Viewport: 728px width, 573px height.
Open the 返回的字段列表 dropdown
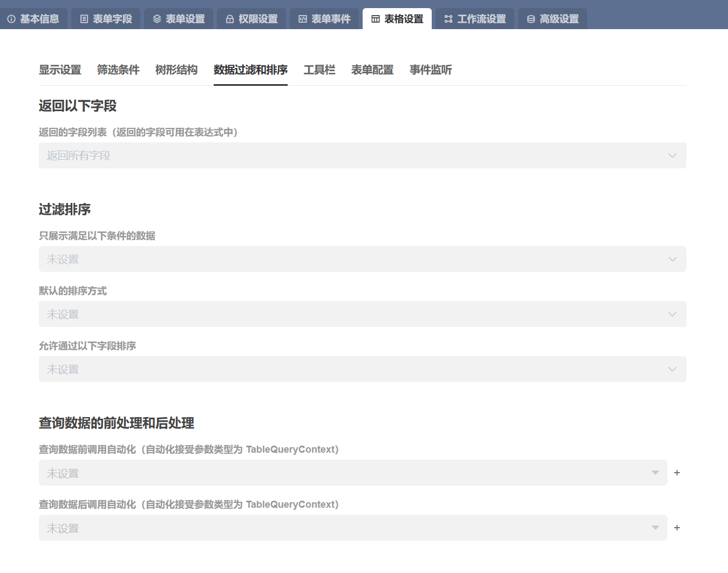351,155
